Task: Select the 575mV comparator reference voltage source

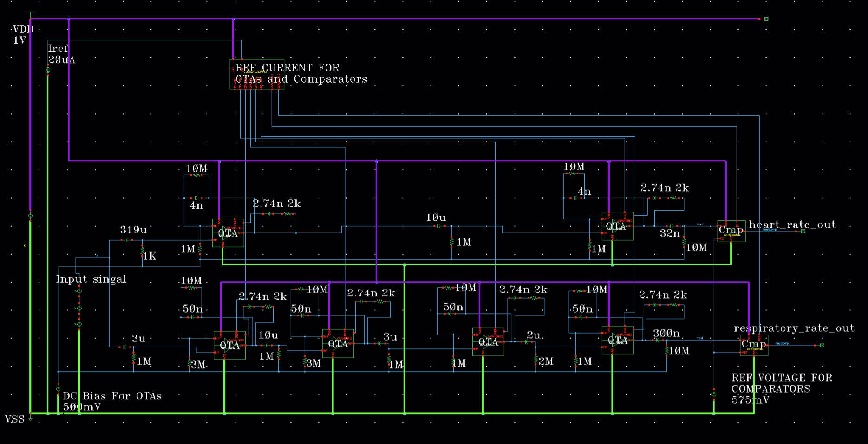Action: (714, 394)
